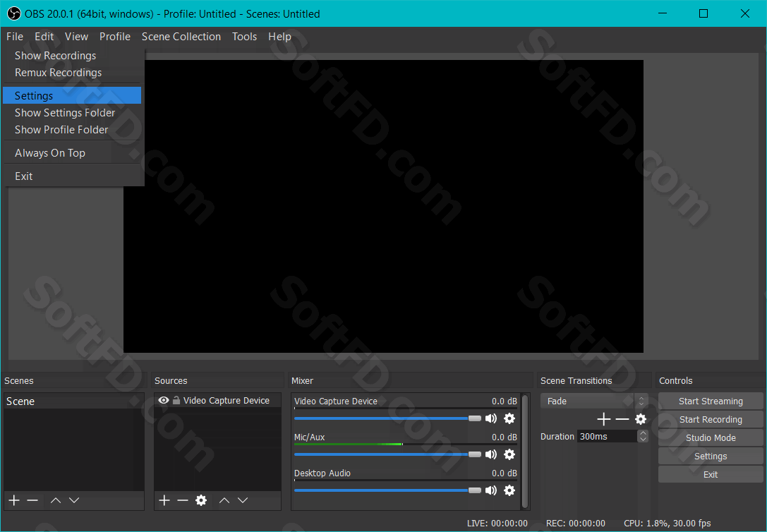Adjust Duration stepper arrows
This screenshot has height=532, width=767.
click(x=644, y=436)
